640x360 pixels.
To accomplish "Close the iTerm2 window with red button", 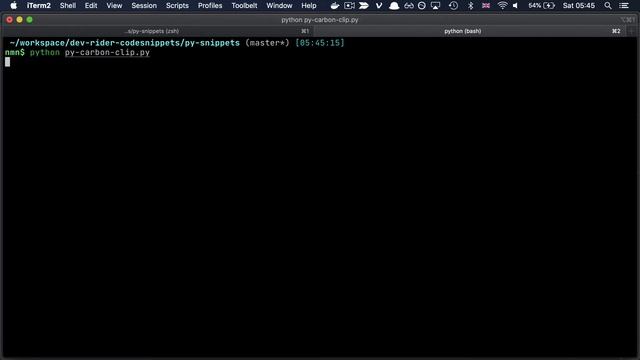I will (x=9, y=20).
